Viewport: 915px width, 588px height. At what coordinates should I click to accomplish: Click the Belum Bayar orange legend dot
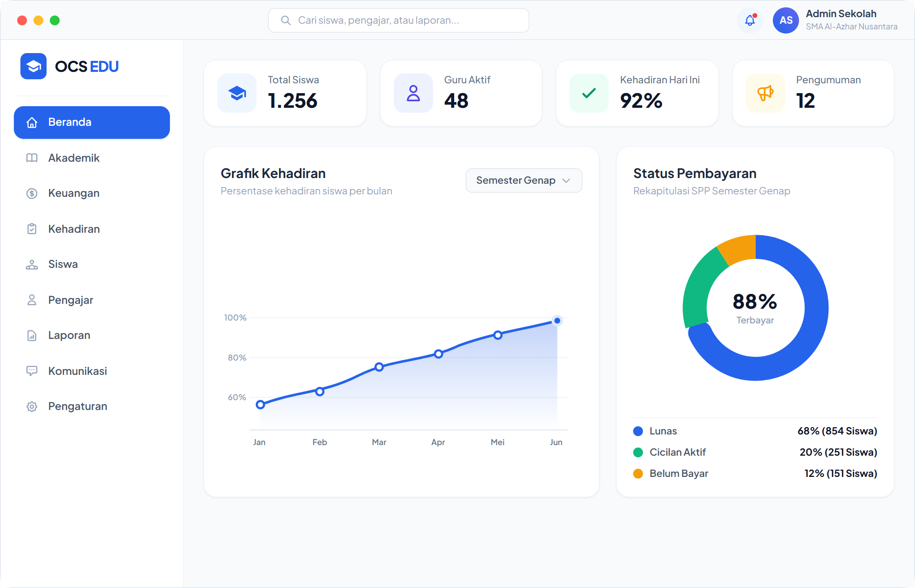pyautogui.click(x=638, y=474)
